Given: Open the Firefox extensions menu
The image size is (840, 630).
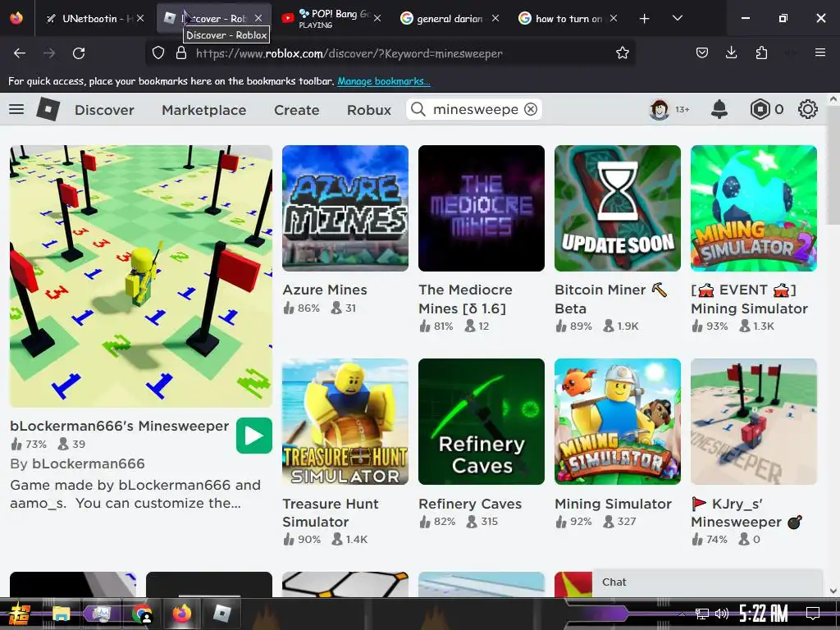Looking at the screenshot, I should (x=761, y=53).
